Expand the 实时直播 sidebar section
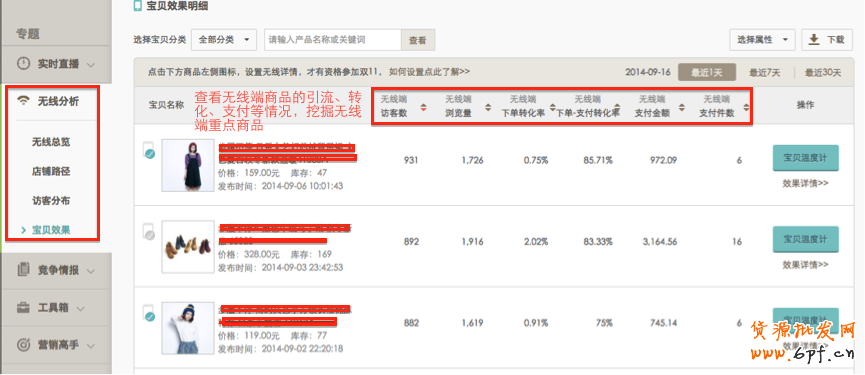 pos(56,64)
